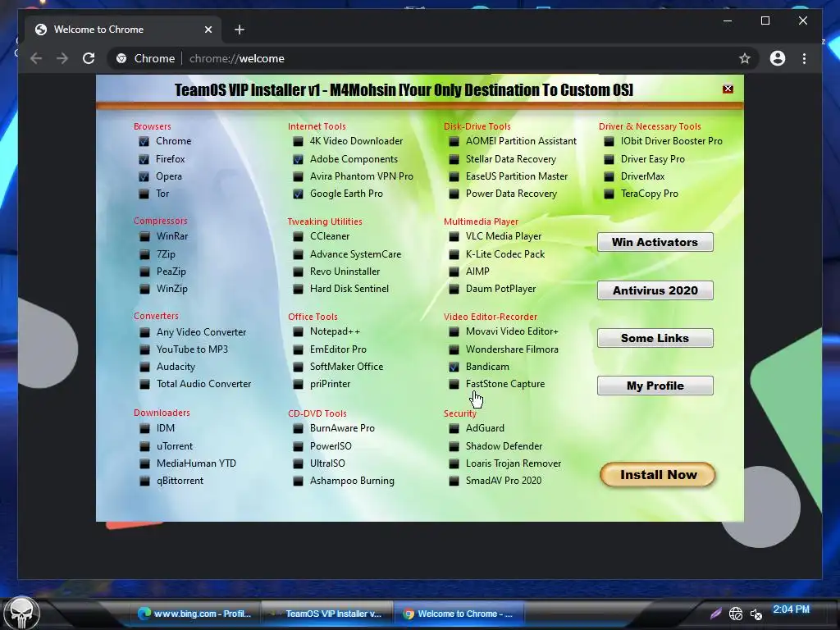Viewport: 840px width, 630px height.
Task: Open the Win Activators button
Action: click(x=655, y=242)
